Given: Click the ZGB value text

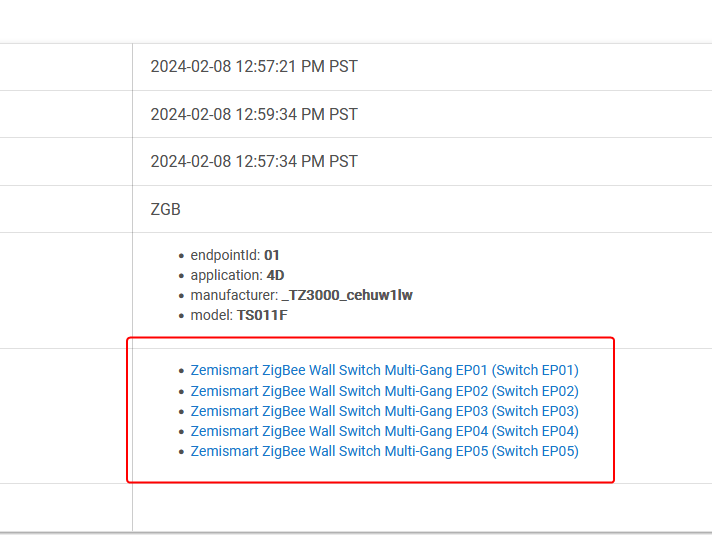Looking at the screenshot, I should [165, 209].
